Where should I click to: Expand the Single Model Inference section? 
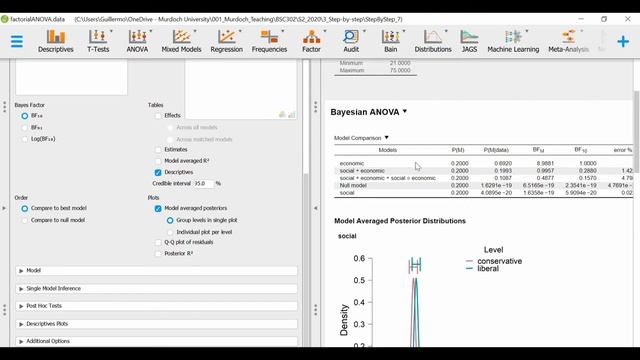pyautogui.click(x=156, y=289)
